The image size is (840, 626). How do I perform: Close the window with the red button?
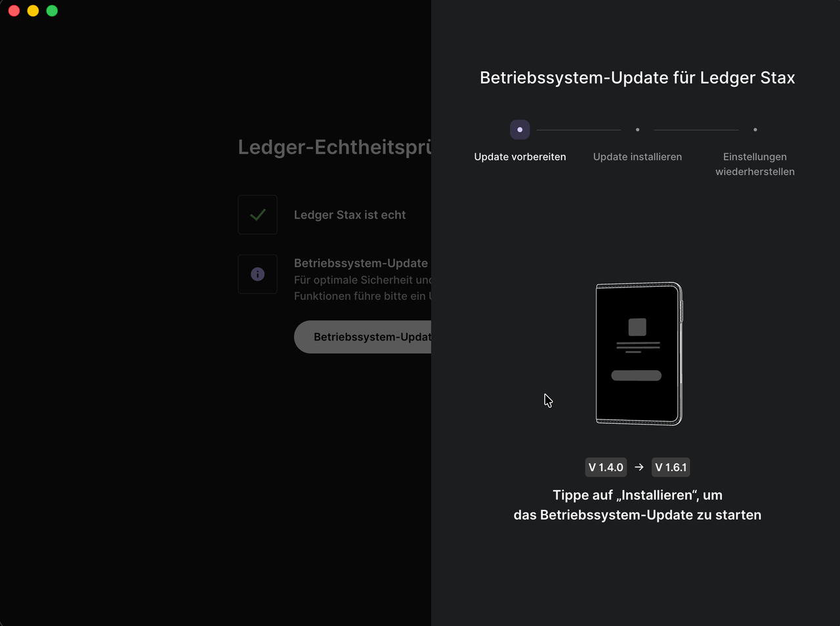click(x=14, y=10)
